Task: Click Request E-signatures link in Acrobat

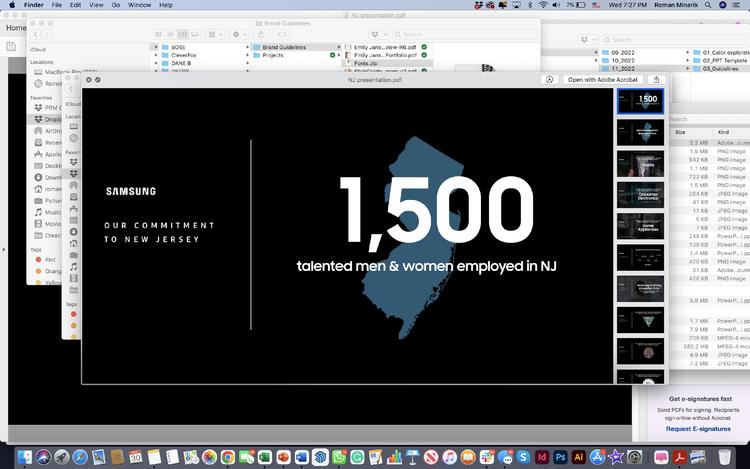Action: tap(698, 429)
